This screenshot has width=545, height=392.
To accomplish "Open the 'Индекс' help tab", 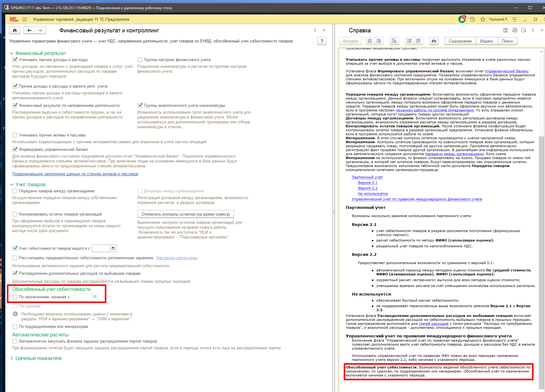I will [486, 41].
